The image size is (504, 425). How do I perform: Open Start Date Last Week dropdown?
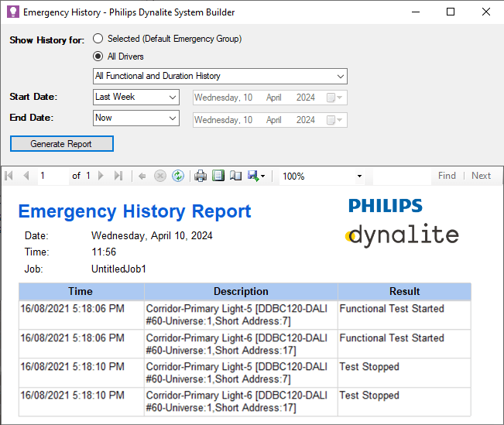pyautogui.click(x=136, y=97)
